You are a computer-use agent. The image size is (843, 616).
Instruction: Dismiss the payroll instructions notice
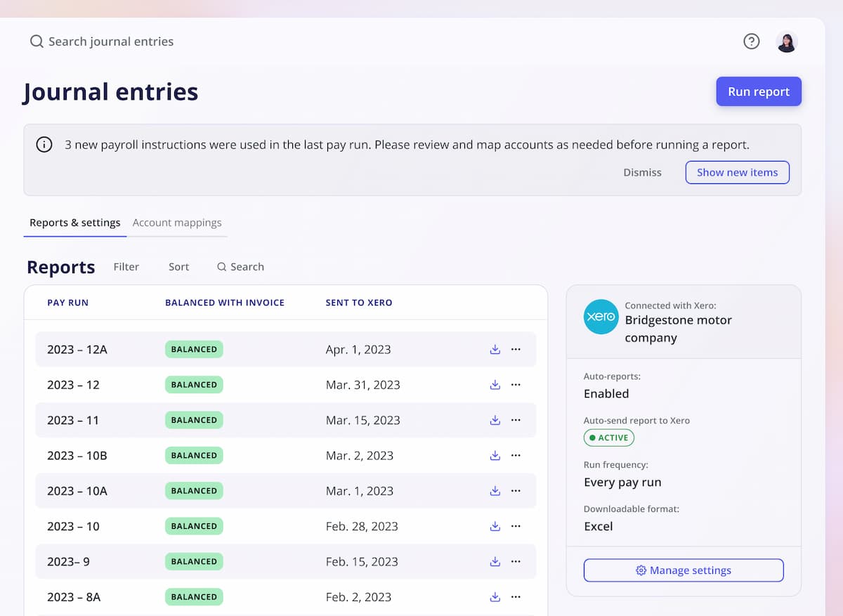pyautogui.click(x=642, y=172)
